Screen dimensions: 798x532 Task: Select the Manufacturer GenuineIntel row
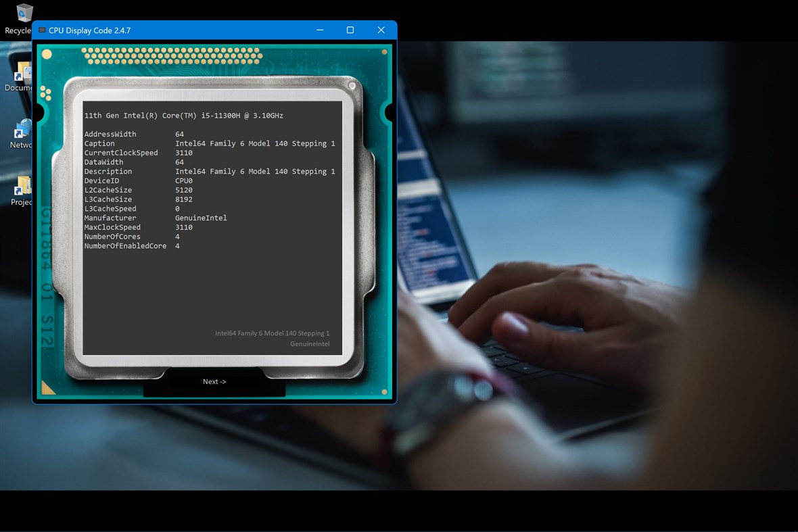pyautogui.click(x=156, y=218)
